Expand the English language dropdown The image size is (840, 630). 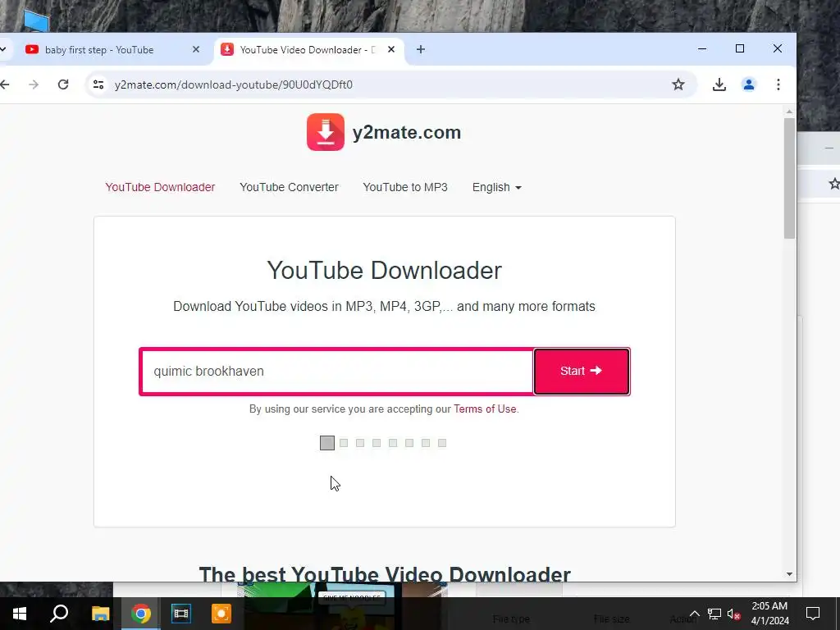[x=496, y=187]
